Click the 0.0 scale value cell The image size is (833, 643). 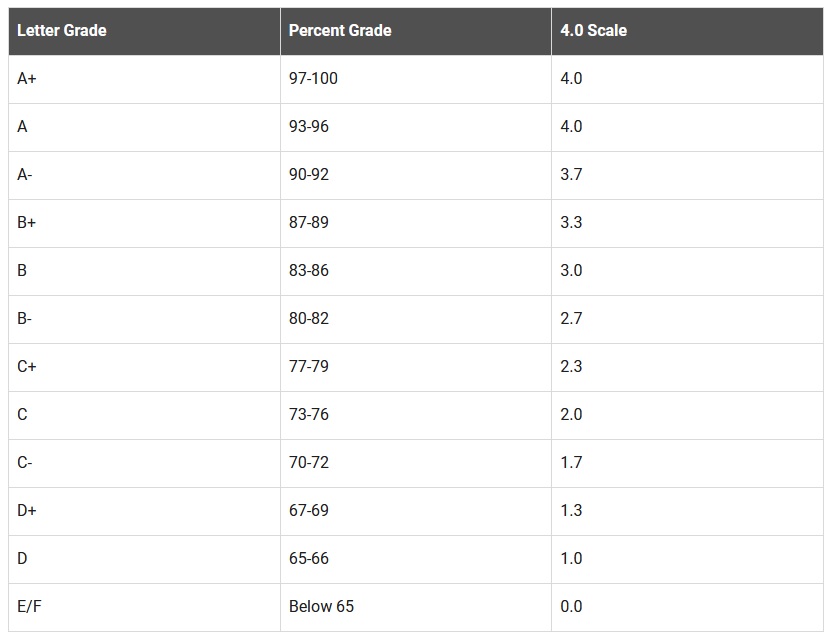571,607
